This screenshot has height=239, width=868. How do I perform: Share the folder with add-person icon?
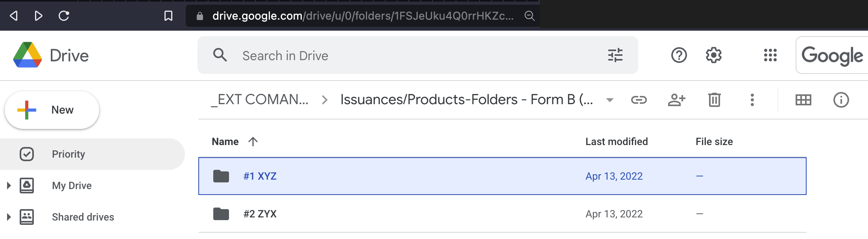[x=676, y=100]
